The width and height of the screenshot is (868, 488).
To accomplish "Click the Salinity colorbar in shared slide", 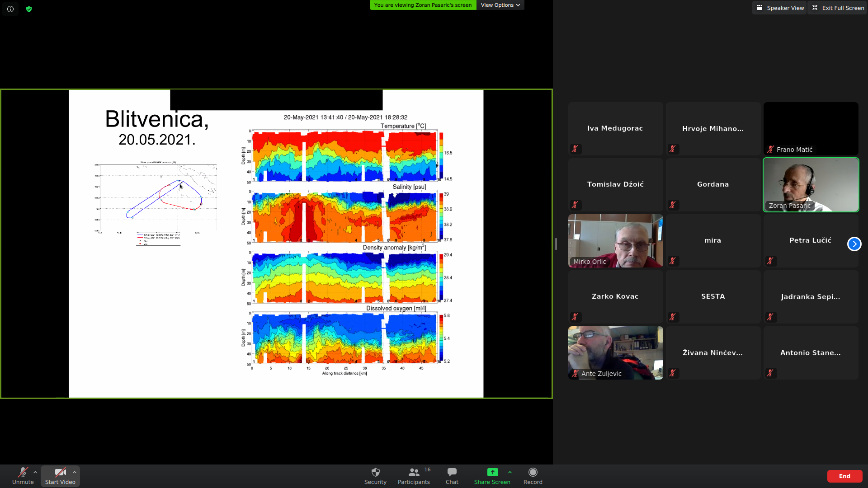I will pyautogui.click(x=441, y=216).
